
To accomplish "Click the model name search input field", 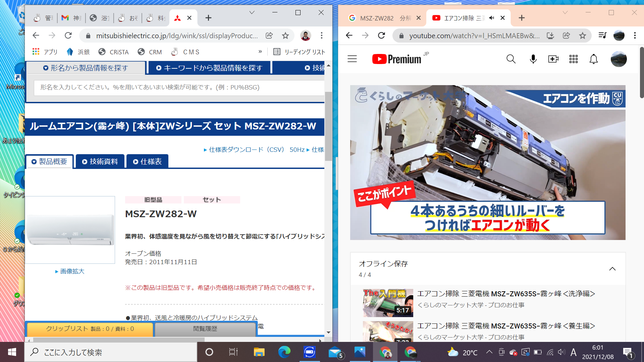I will click(179, 87).
